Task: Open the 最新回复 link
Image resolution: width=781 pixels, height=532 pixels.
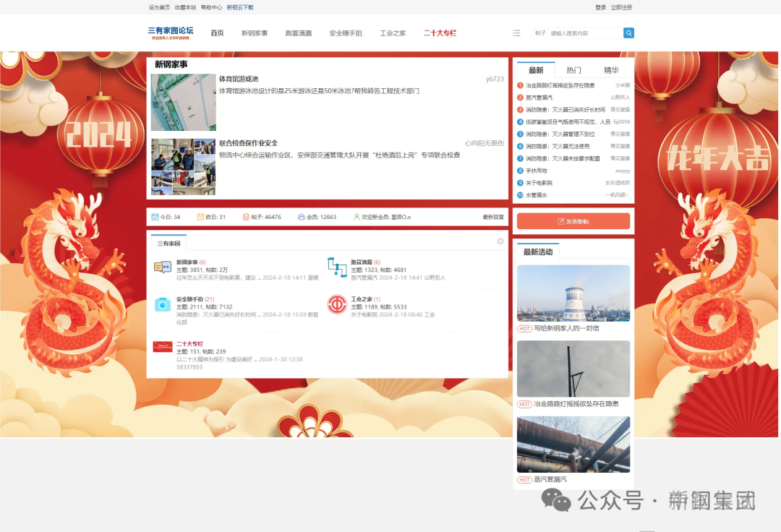Action: pyautogui.click(x=493, y=217)
